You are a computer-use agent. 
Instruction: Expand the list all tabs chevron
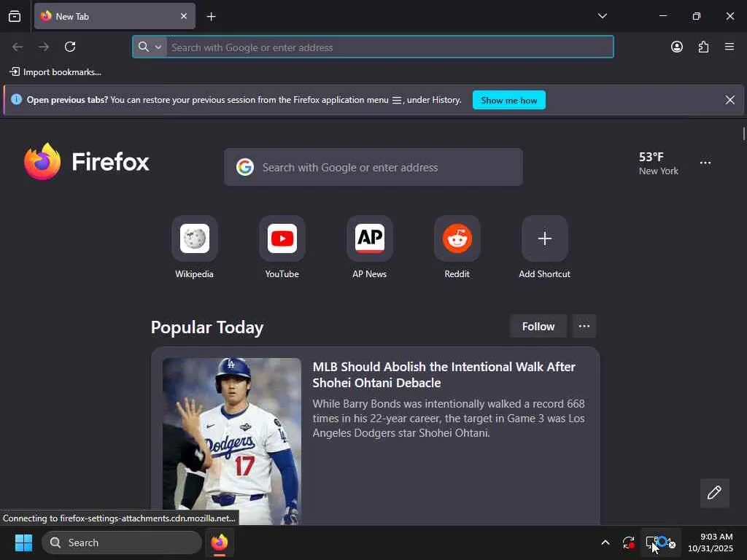[602, 16]
